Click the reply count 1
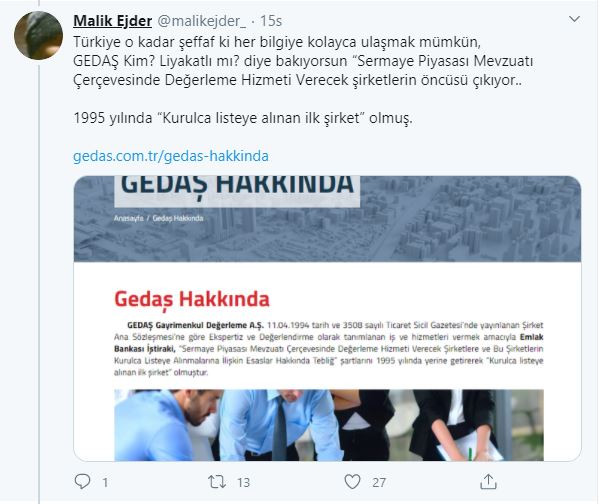Viewport: 600px width, 504px height. click(105, 482)
